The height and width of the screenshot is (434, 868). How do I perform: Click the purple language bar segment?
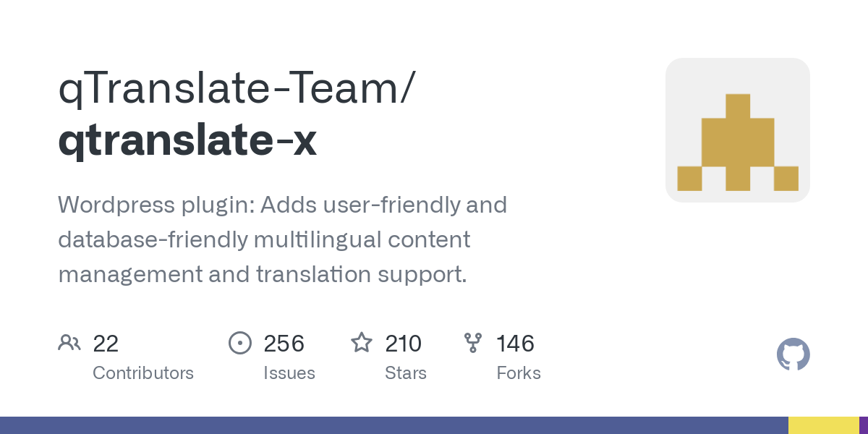click(864, 425)
